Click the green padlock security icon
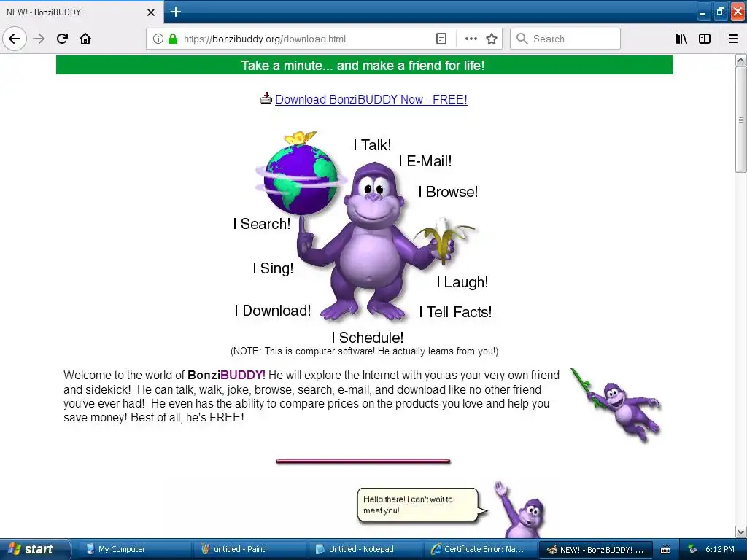This screenshot has height=560, width=747. [x=173, y=39]
